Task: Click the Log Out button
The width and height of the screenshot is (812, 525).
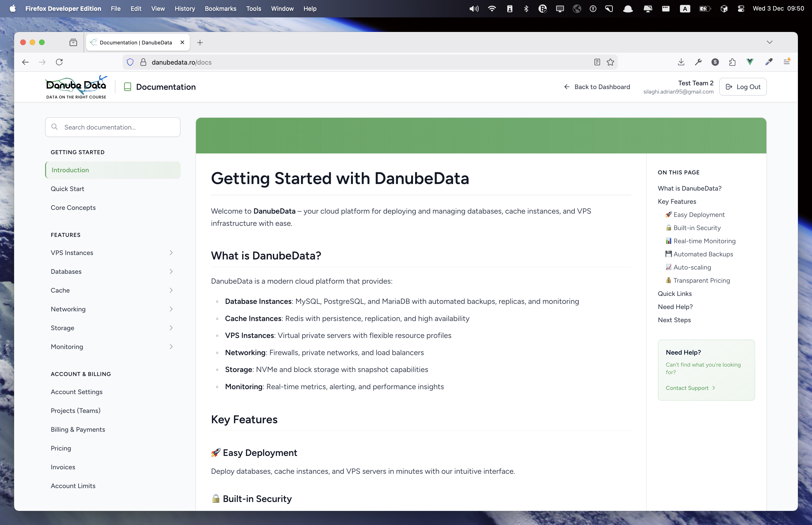Action: tap(743, 86)
